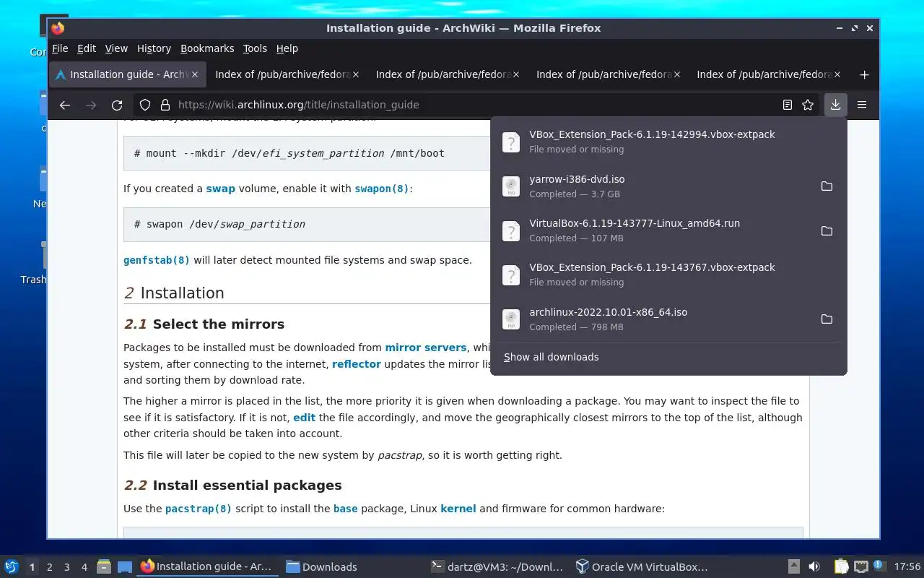Open the History menu
Viewport: 924px width, 578px height.
[x=154, y=48]
